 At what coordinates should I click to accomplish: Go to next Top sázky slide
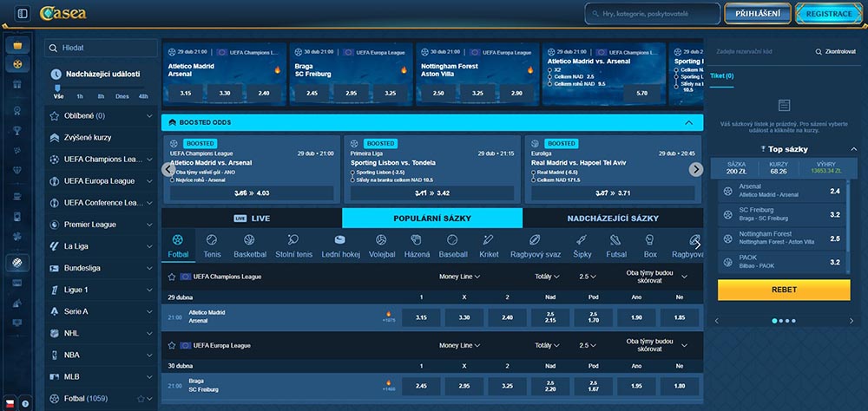pos(852,321)
